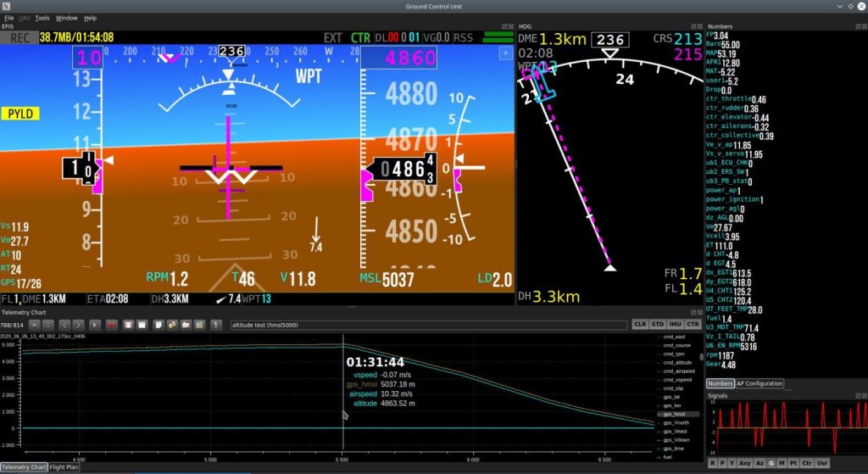868x474 pixels.
Task: Open the Tools menu
Action: pos(42,18)
